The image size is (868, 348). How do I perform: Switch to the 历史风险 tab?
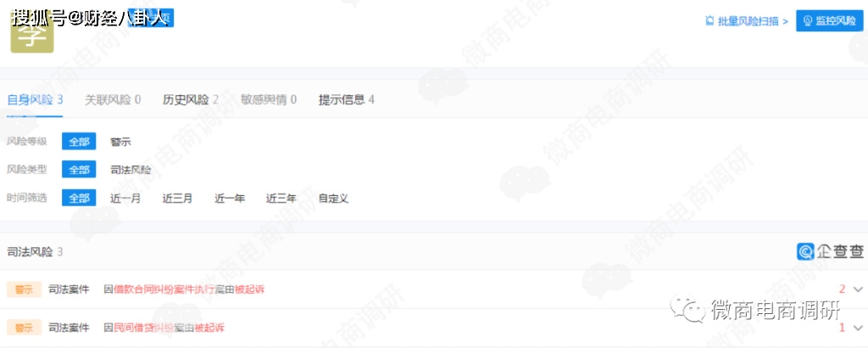[191, 100]
